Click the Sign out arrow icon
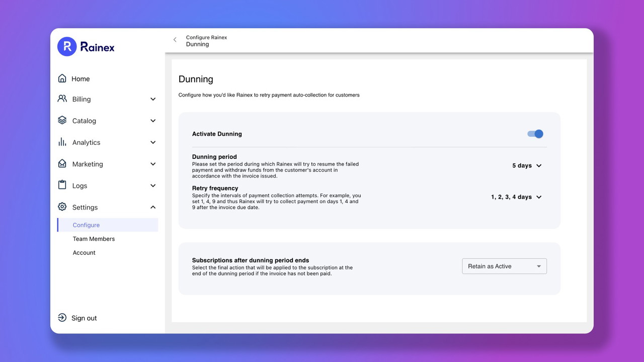 pos(62,318)
